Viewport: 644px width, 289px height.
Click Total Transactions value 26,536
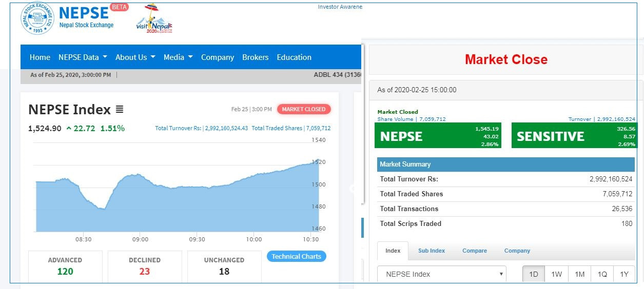(x=622, y=209)
